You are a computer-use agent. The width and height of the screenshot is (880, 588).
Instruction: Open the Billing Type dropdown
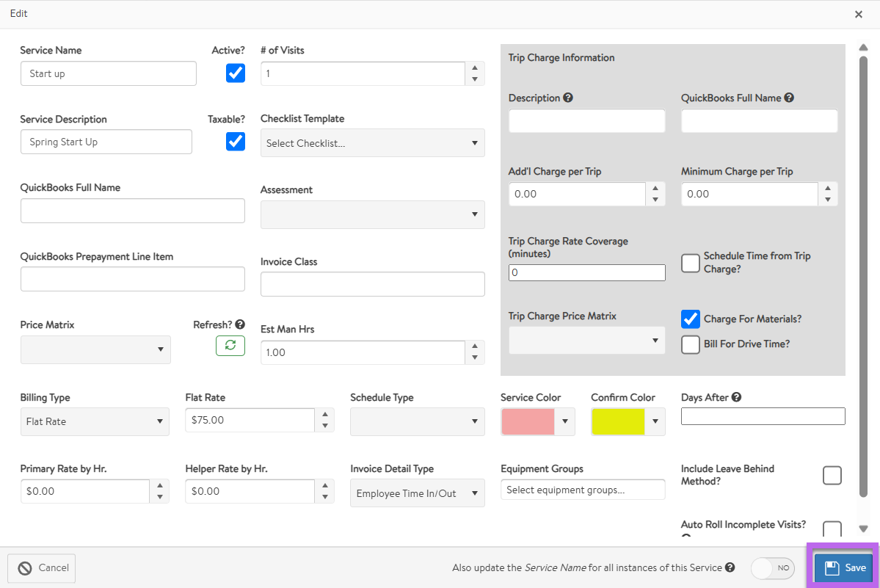95,421
